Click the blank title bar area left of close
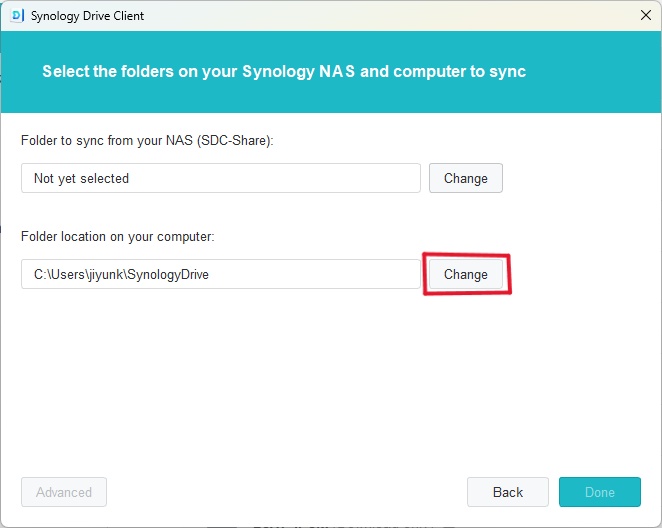 [400, 15]
